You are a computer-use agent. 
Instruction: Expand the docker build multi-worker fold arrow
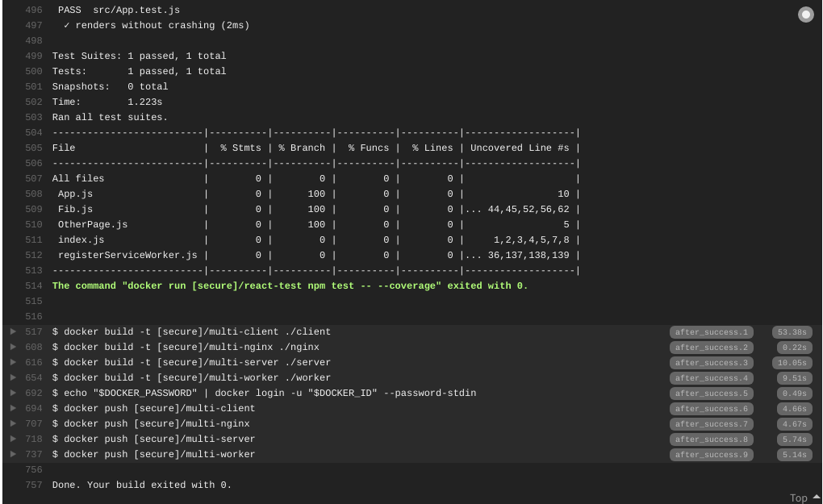coord(13,377)
